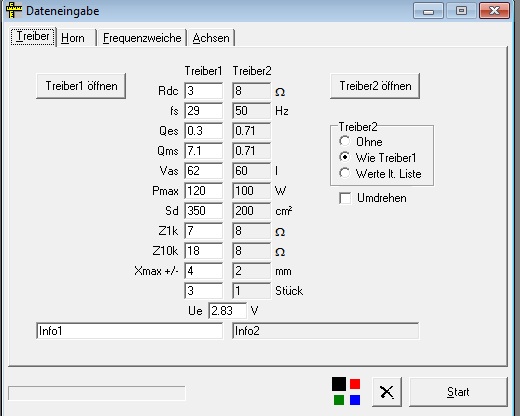The width and height of the screenshot is (520, 416).
Task: Click the Treiber2 öffnen button
Action: coord(375,86)
